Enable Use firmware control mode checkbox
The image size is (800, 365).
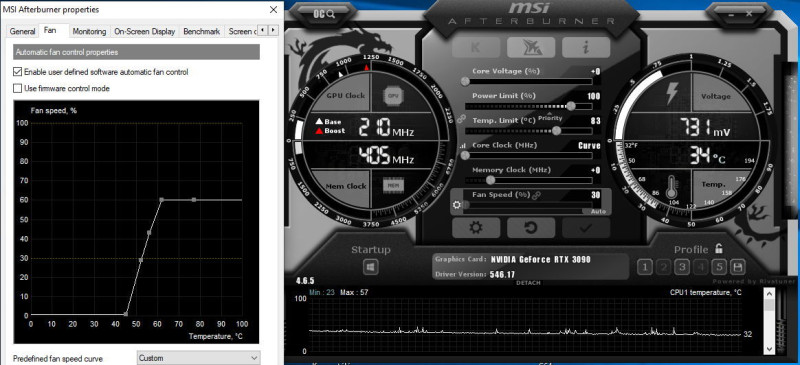[x=17, y=88]
